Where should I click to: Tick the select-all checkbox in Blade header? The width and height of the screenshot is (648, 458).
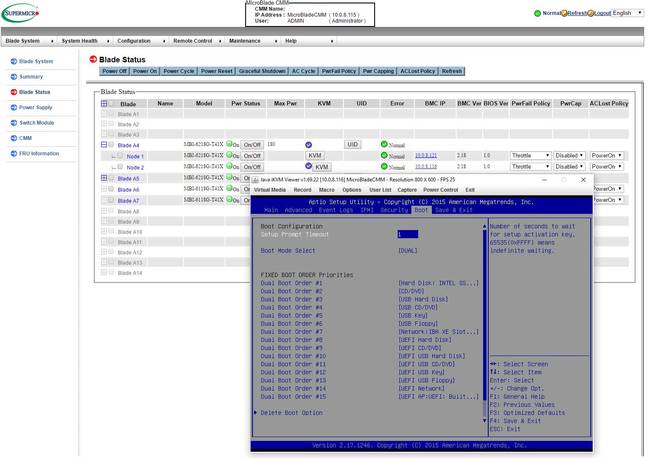pos(112,103)
